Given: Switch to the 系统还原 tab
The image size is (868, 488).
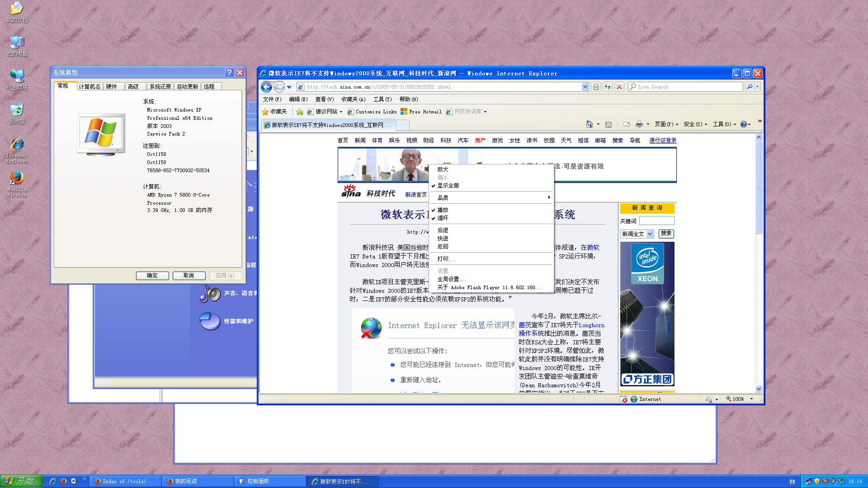Looking at the screenshot, I should point(160,87).
